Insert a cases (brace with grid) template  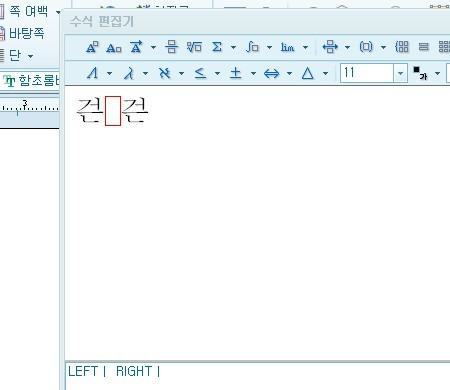pos(402,47)
